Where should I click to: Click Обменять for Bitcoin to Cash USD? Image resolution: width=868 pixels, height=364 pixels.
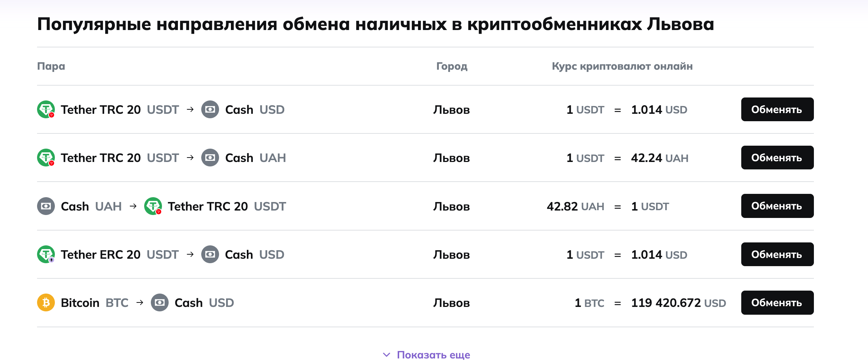click(x=777, y=302)
